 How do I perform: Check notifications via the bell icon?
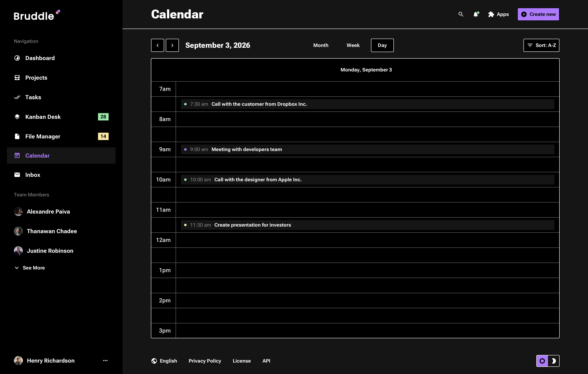476,14
